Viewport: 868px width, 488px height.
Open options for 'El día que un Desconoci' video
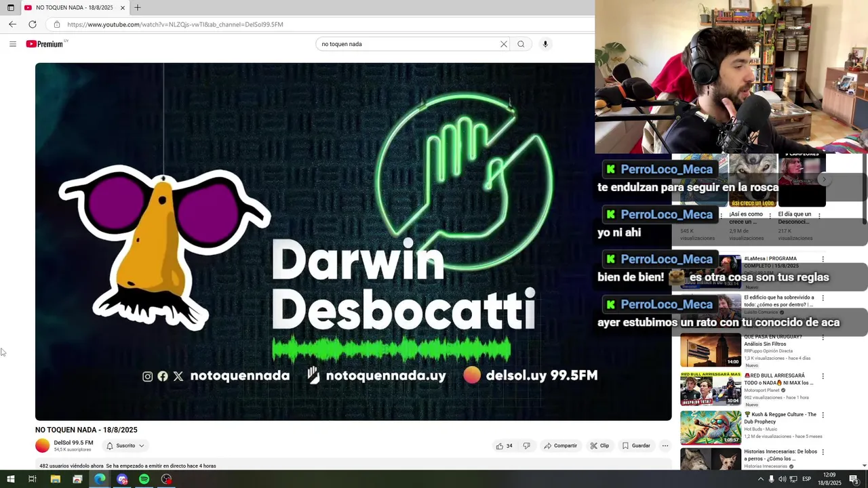[x=819, y=216]
